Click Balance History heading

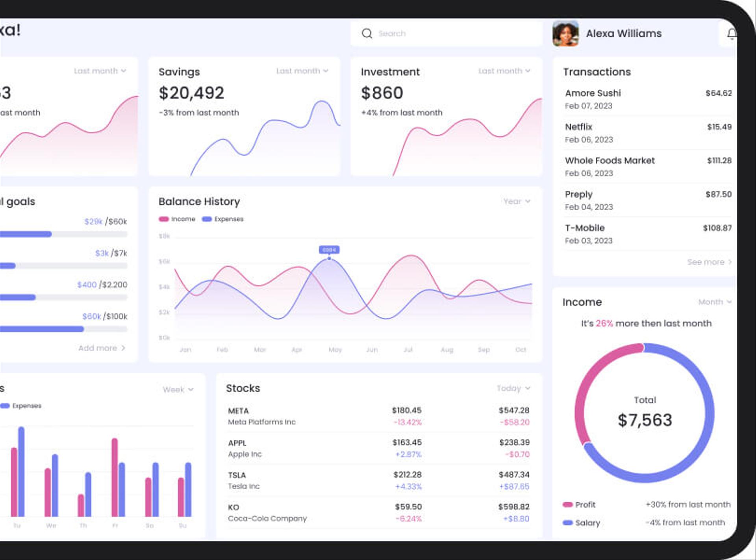199,201
